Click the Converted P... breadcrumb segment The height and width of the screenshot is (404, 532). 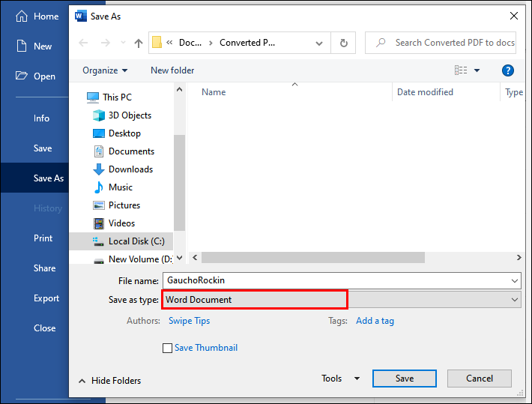(247, 43)
